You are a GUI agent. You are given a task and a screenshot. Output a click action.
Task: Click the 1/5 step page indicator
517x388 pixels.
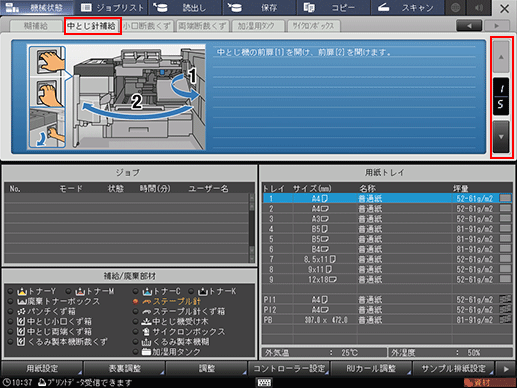[501, 97]
